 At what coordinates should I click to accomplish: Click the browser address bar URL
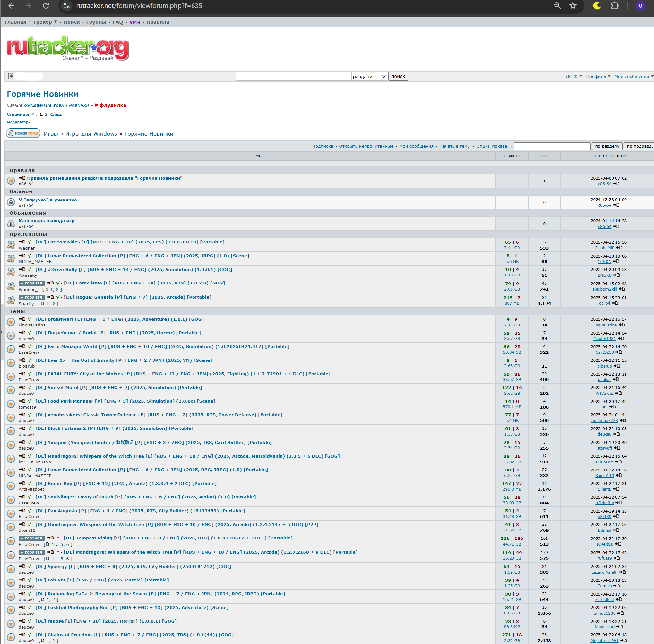tap(139, 6)
